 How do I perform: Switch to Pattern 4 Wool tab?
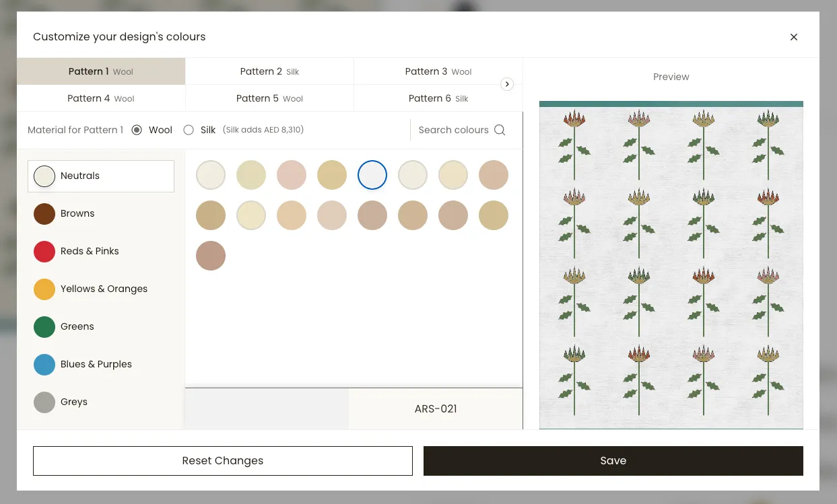pyautogui.click(x=101, y=98)
